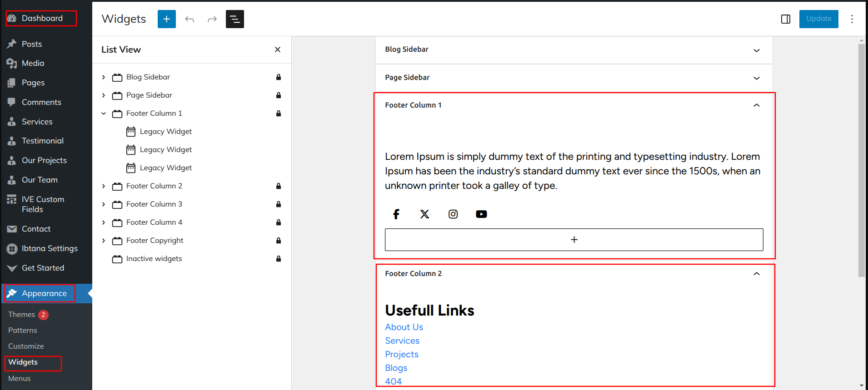This screenshot has width=868, height=390.
Task: Click the X (Twitter) social icon
Action: pyautogui.click(x=424, y=214)
